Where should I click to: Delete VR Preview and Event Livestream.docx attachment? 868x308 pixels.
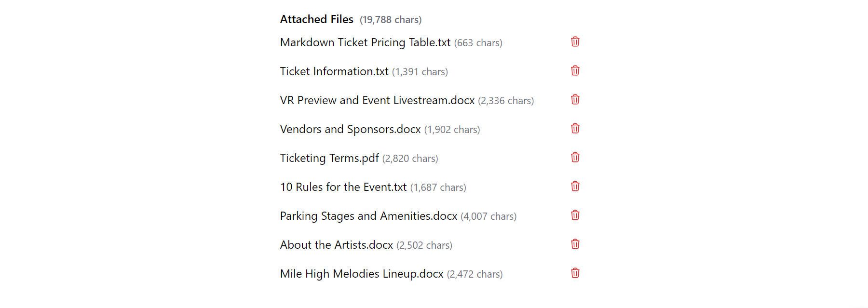pos(575,100)
